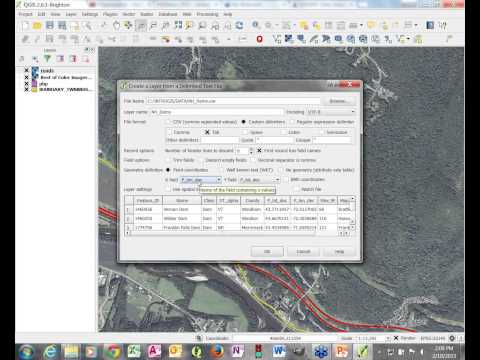
Task: Open Microsoft Word from taskbar
Action: coord(278,351)
